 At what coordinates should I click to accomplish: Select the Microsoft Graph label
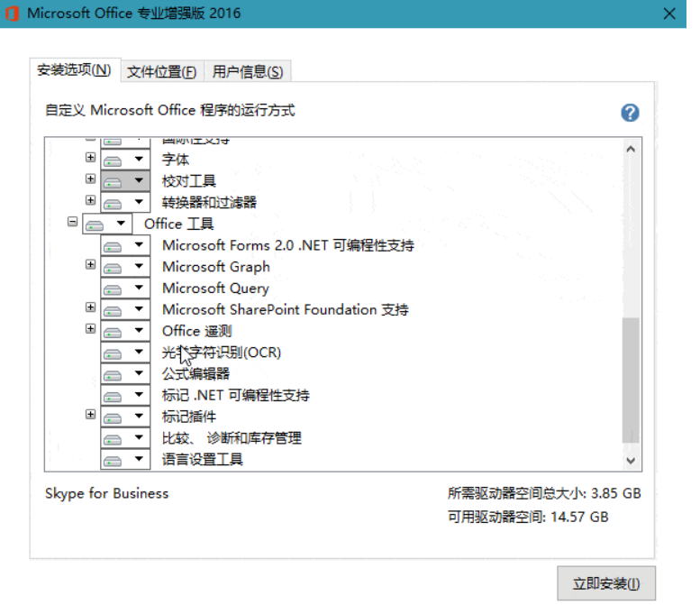click(216, 267)
